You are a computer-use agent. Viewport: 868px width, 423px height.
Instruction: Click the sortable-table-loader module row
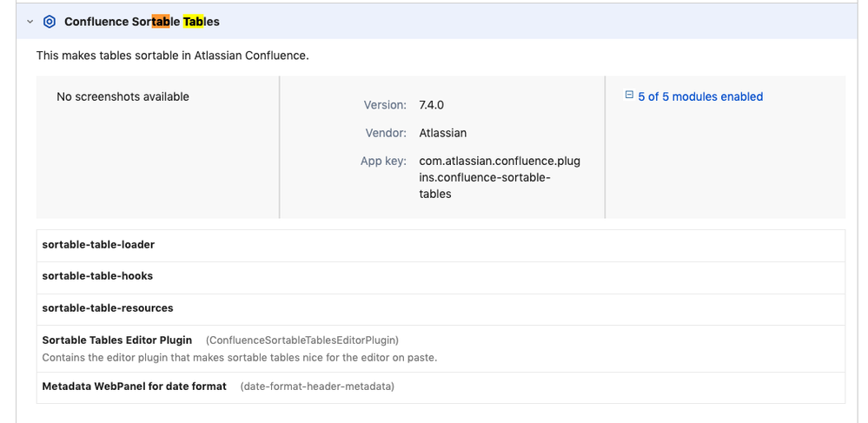pos(98,245)
